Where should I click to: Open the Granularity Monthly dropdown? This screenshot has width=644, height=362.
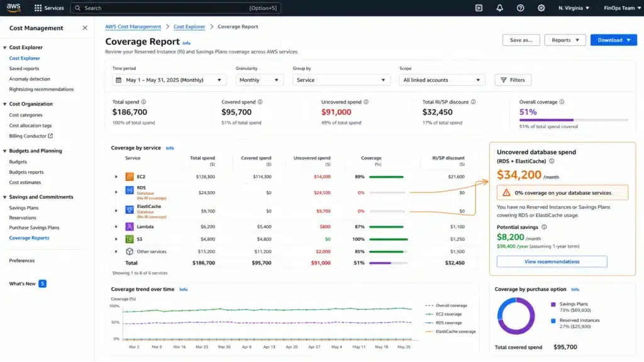pyautogui.click(x=259, y=80)
